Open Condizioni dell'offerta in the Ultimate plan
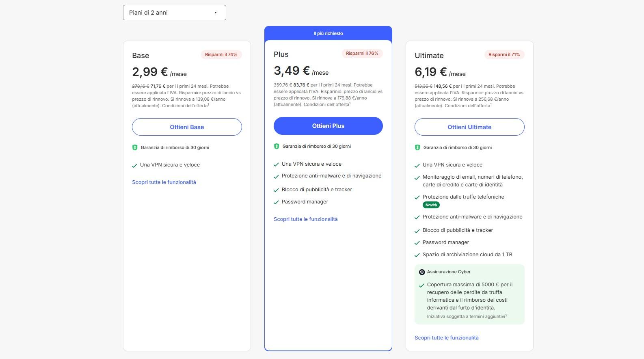Screen dimensions: 644x359 (468, 106)
